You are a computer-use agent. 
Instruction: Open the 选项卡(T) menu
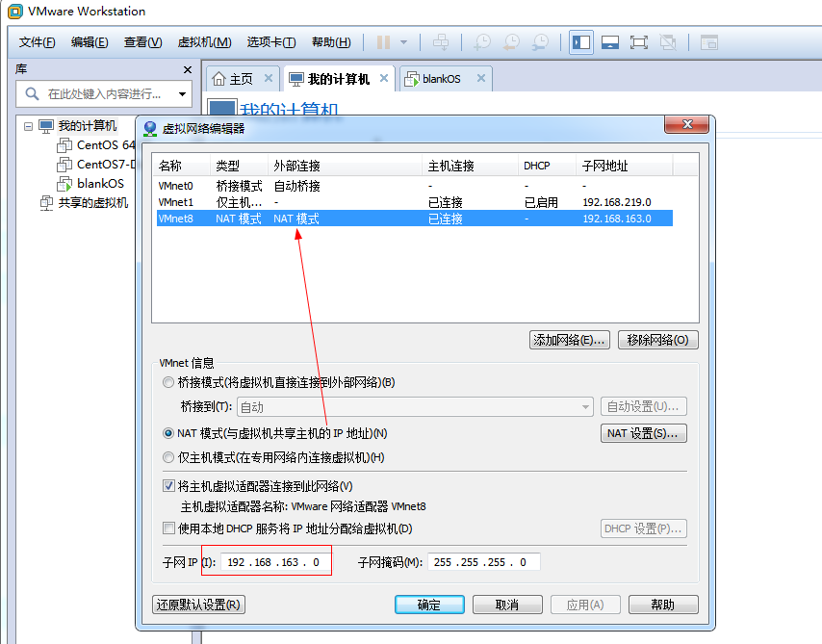pos(271,42)
